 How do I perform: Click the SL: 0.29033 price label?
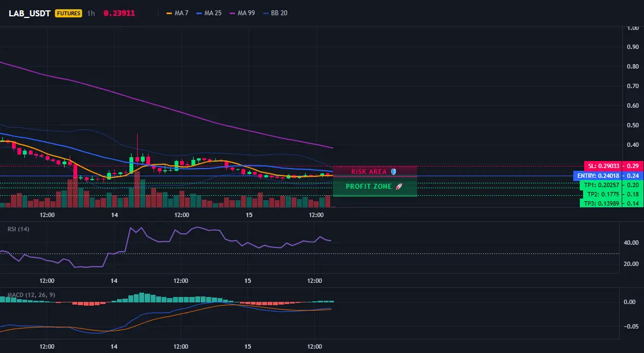(603, 166)
